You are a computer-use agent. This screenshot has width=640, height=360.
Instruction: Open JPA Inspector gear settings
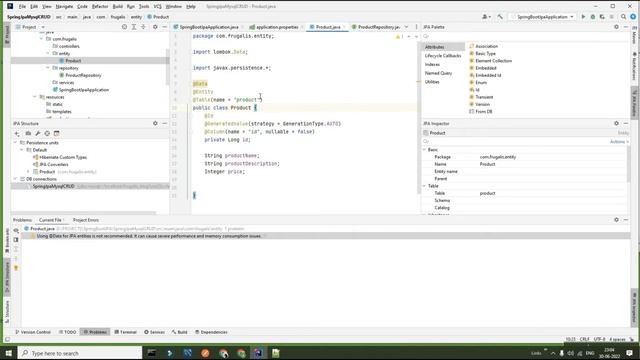(616, 123)
